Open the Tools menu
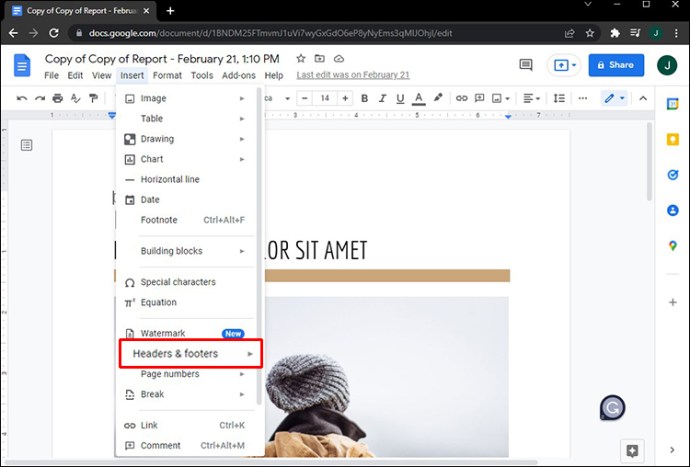 tap(202, 75)
